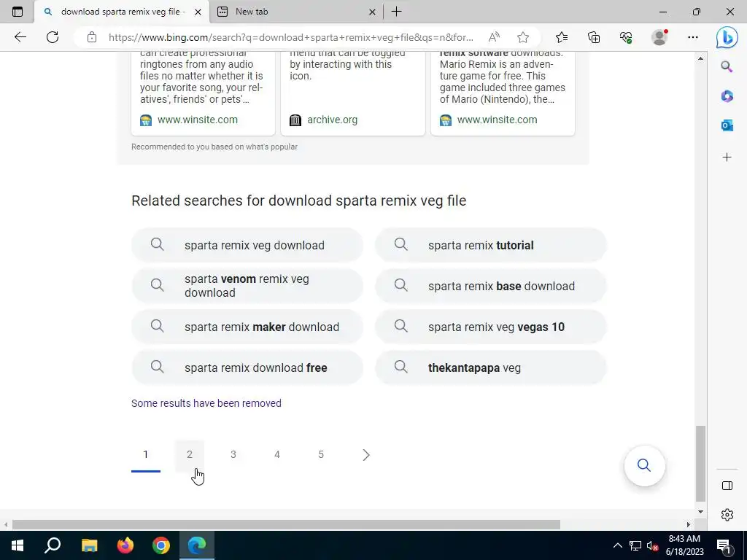
Task: Click the address bar URL field
Action: pyautogui.click(x=290, y=37)
